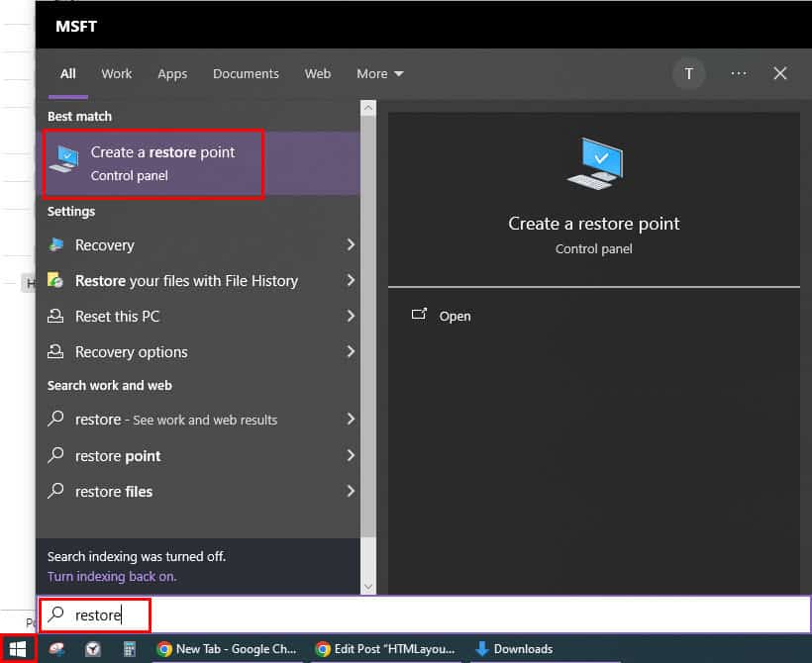Expand the restore files suggestion chevron

(x=351, y=491)
